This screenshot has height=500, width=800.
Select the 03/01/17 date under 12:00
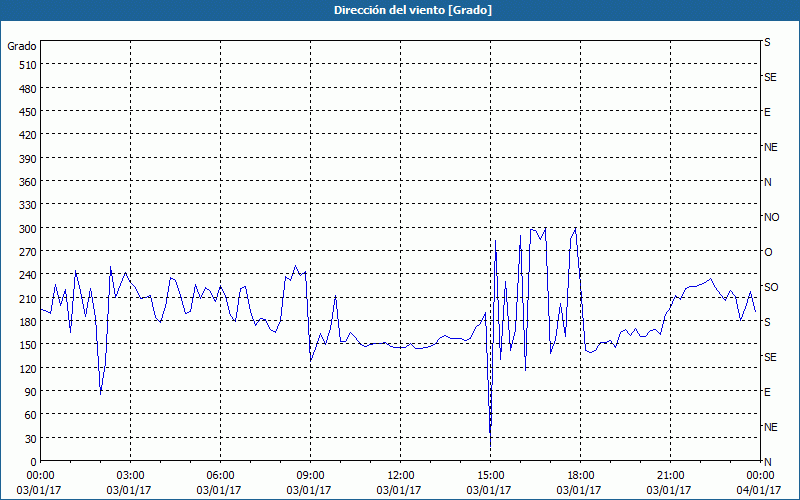[x=399, y=490]
